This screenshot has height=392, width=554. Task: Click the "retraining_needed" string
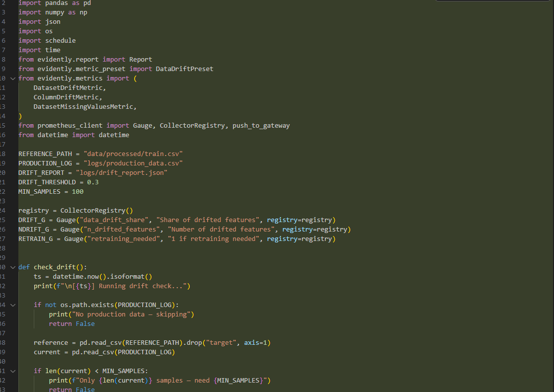123,239
